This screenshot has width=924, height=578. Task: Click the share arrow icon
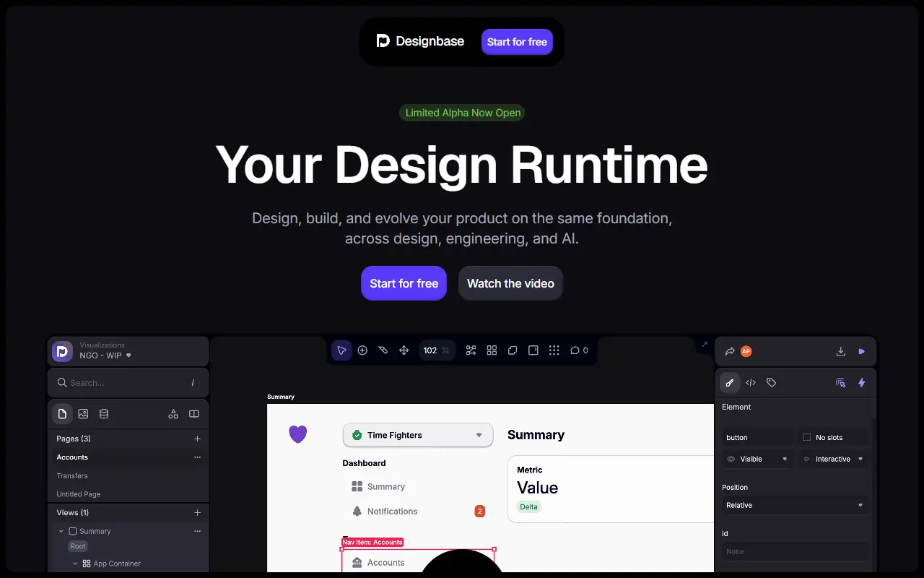[x=730, y=351]
